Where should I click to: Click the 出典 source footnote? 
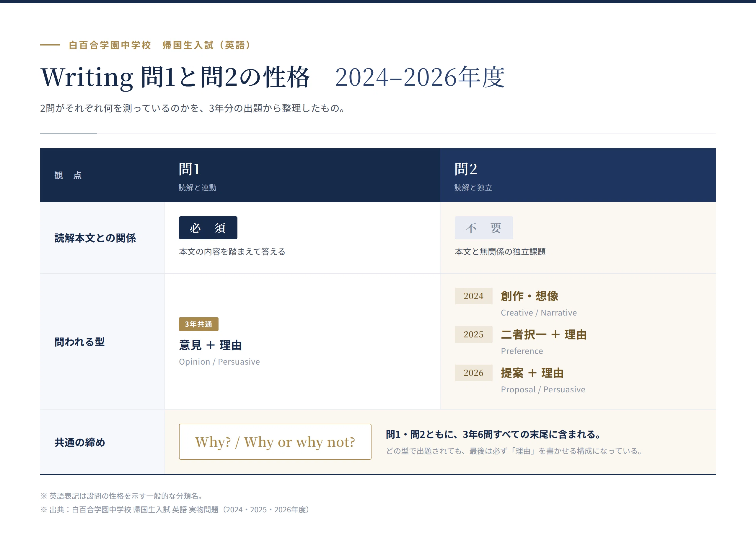(x=175, y=509)
